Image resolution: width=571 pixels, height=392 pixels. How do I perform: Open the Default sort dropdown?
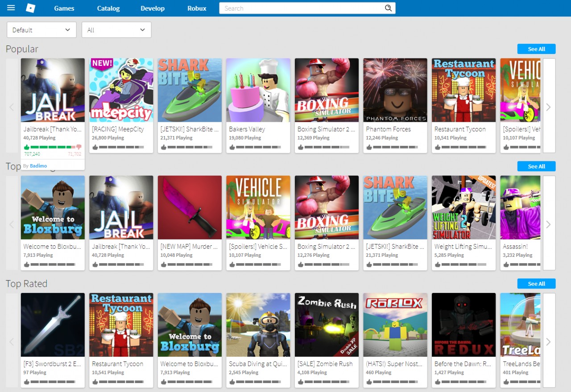click(41, 30)
